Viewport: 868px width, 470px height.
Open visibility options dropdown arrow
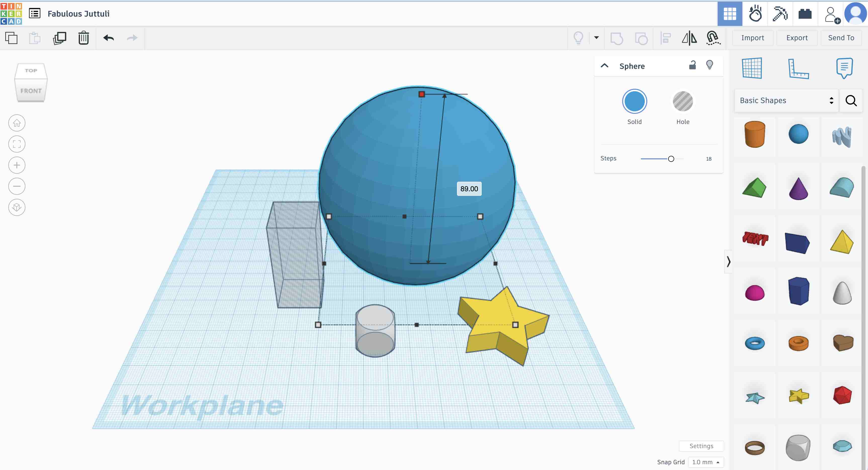[597, 38]
